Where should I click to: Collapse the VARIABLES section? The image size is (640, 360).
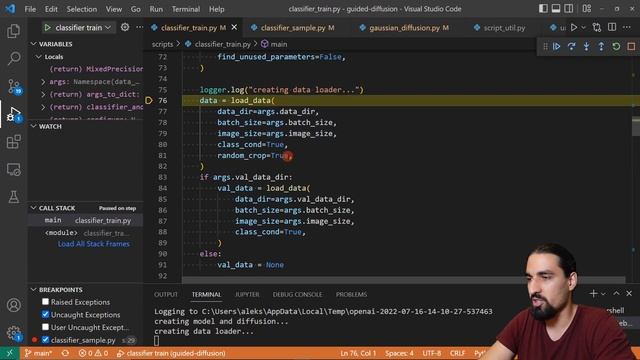coord(33,44)
